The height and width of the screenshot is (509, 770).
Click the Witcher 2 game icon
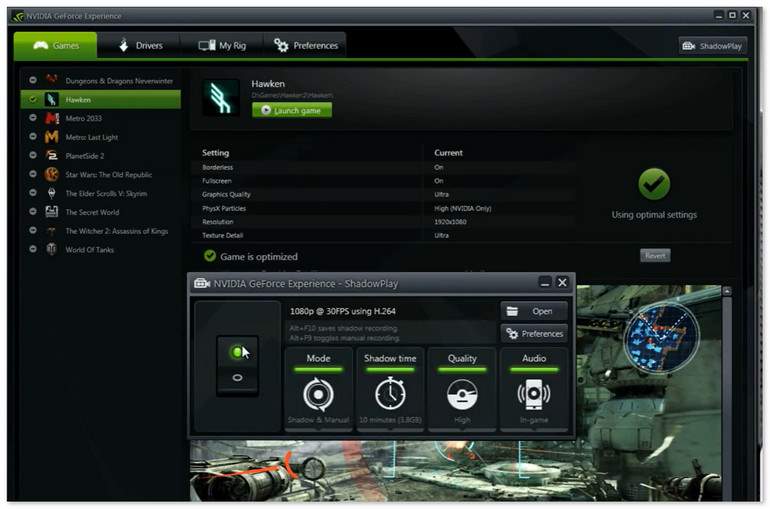(52, 231)
